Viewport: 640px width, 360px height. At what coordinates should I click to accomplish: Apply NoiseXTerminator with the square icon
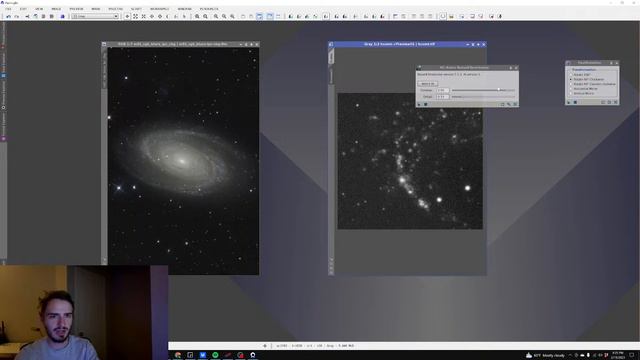(425, 104)
